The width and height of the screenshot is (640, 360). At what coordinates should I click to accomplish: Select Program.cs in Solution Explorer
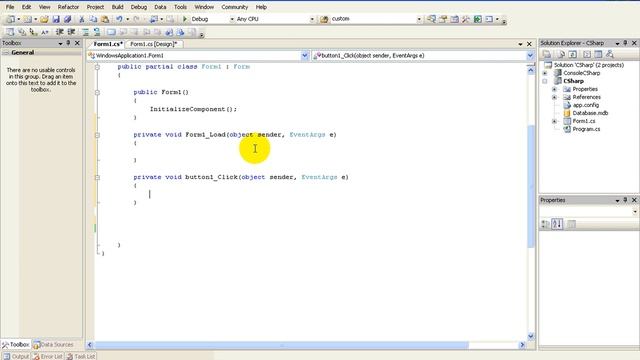tap(586, 129)
